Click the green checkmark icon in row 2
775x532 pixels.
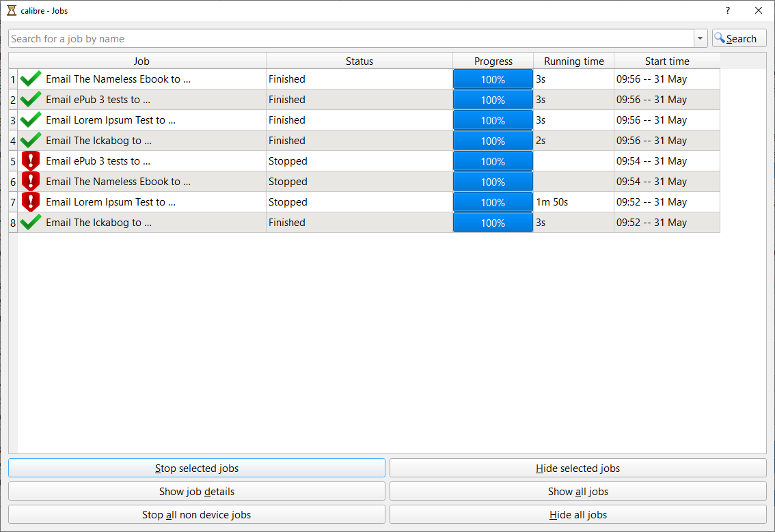coord(31,99)
